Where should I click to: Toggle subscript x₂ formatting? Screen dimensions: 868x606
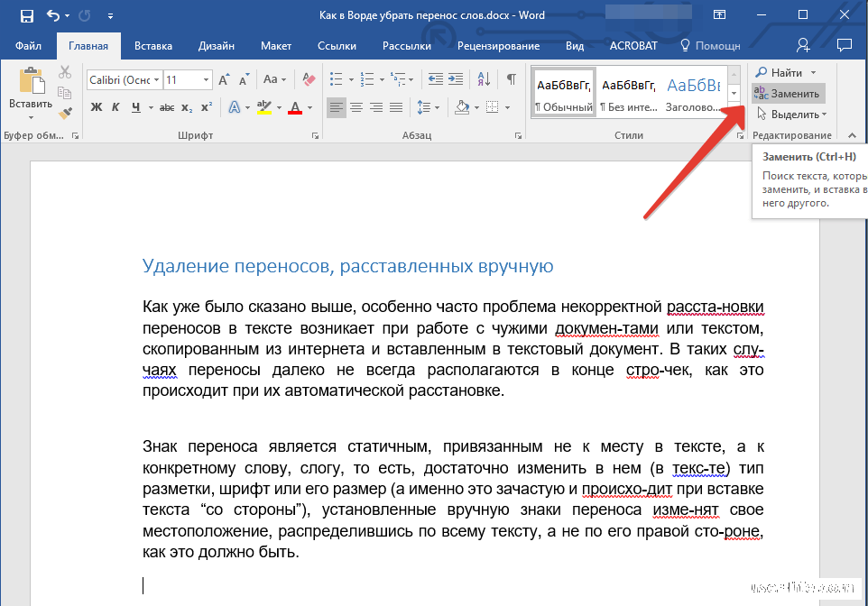pyautogui.click(x=187, y=107)
